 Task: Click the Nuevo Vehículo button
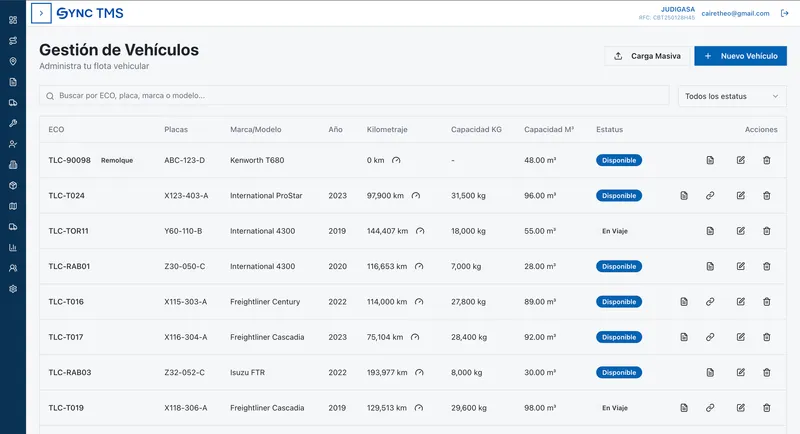(740, 56)
